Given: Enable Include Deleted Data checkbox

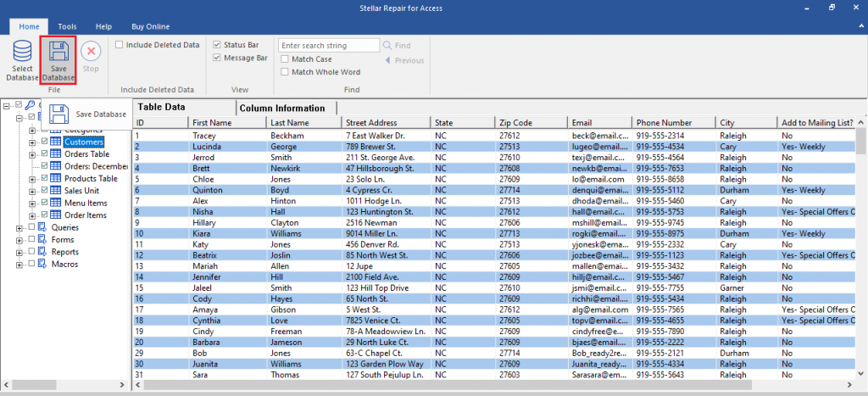Looking at the screenshot, I should pyautogui.click(x=120, y=45).
